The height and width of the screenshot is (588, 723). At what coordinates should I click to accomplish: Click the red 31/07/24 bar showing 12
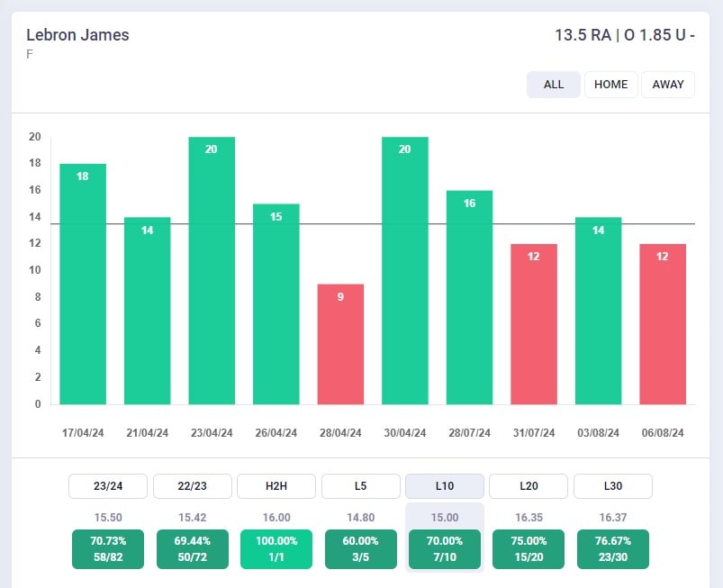534,324
